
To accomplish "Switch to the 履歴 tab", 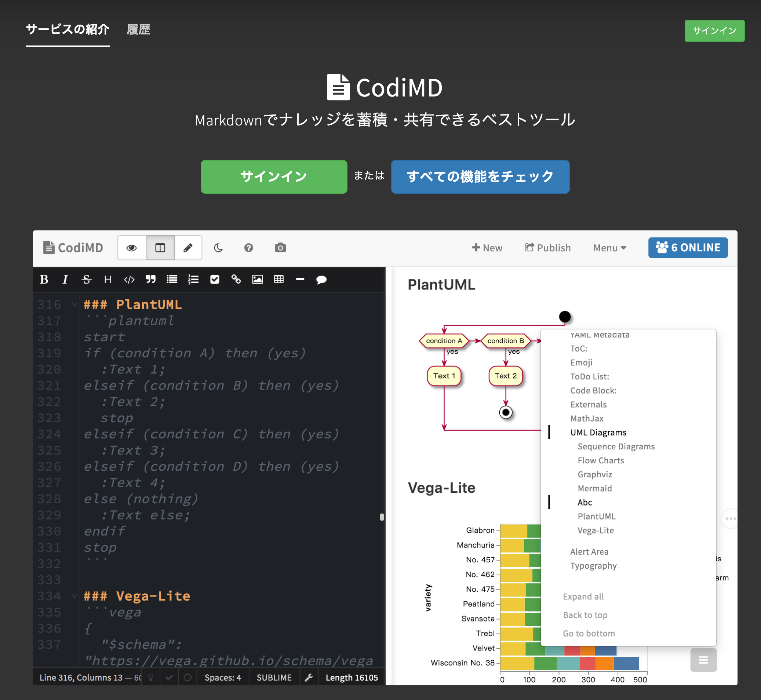I will [138, 30].
